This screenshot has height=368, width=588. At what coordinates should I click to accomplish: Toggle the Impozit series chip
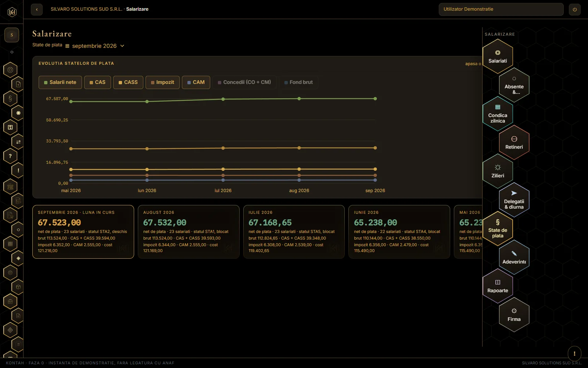click(162, 82)
